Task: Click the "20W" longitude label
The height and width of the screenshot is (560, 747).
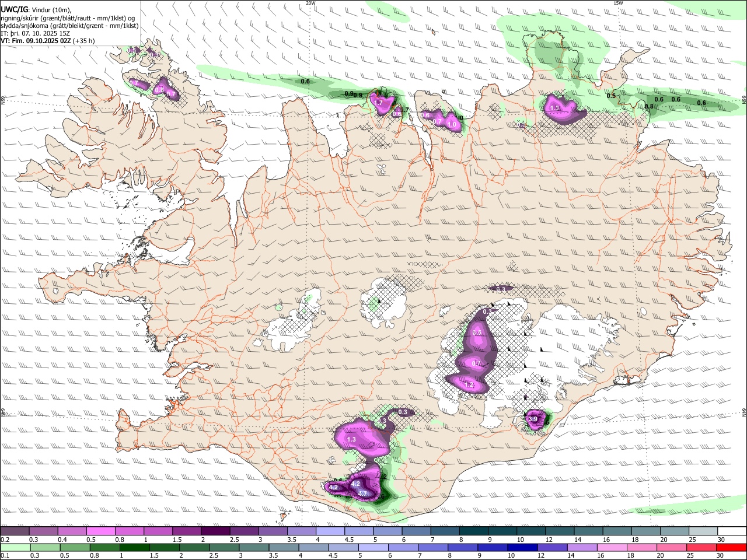Action: [310, 3]
